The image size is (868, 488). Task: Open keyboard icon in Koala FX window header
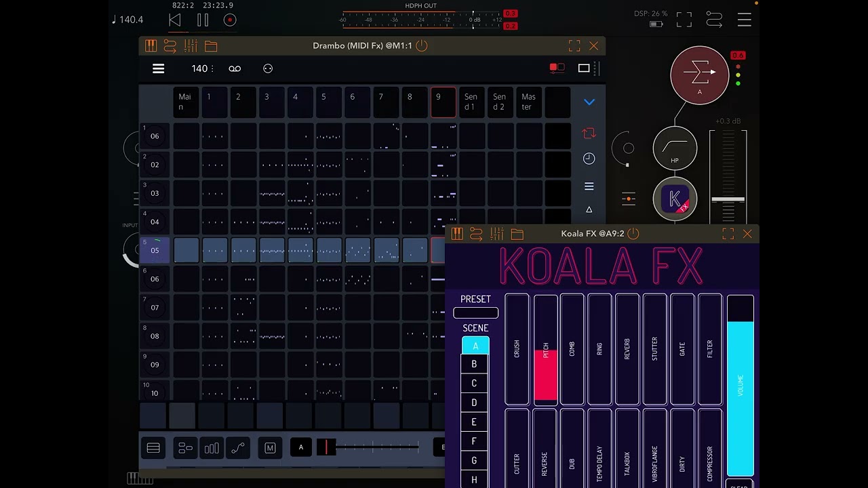click(x=457, y=234)
